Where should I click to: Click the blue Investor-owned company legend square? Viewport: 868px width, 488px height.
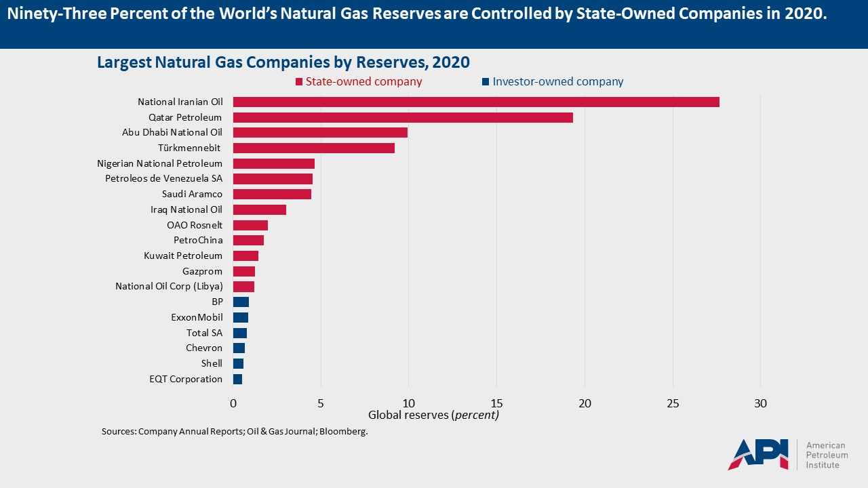485,82
